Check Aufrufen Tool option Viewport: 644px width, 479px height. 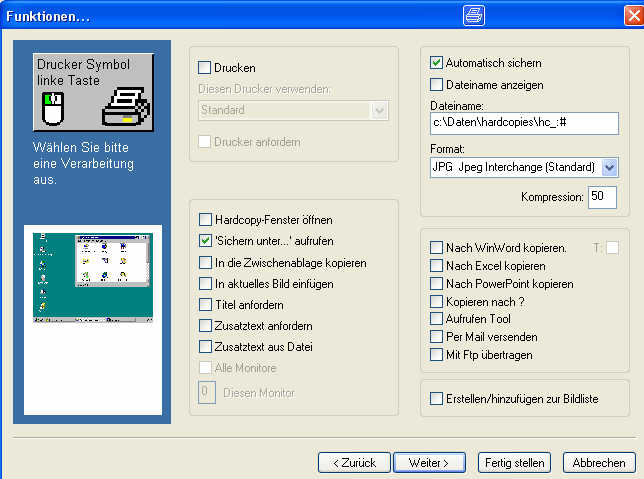coord(436,319)
